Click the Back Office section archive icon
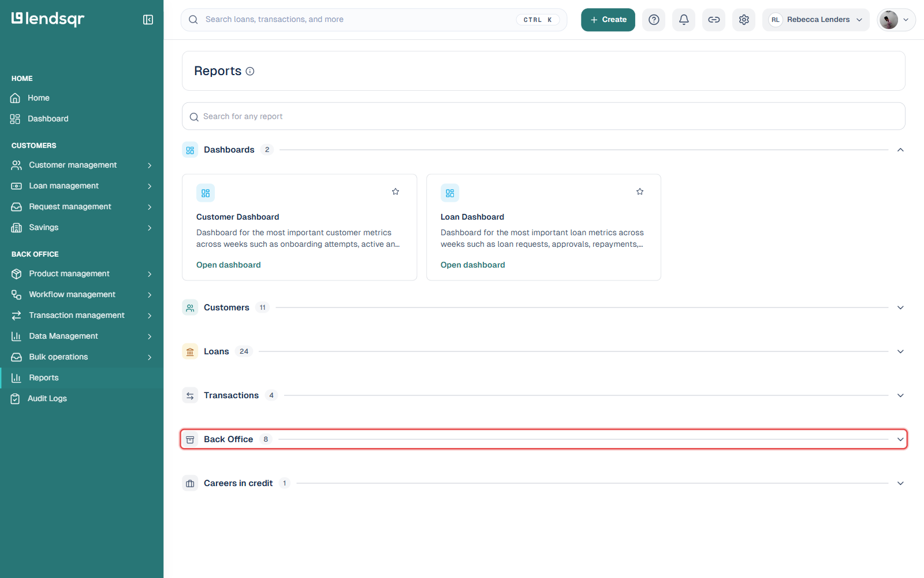Screen dimensions: 924x578 pos(190,439)
